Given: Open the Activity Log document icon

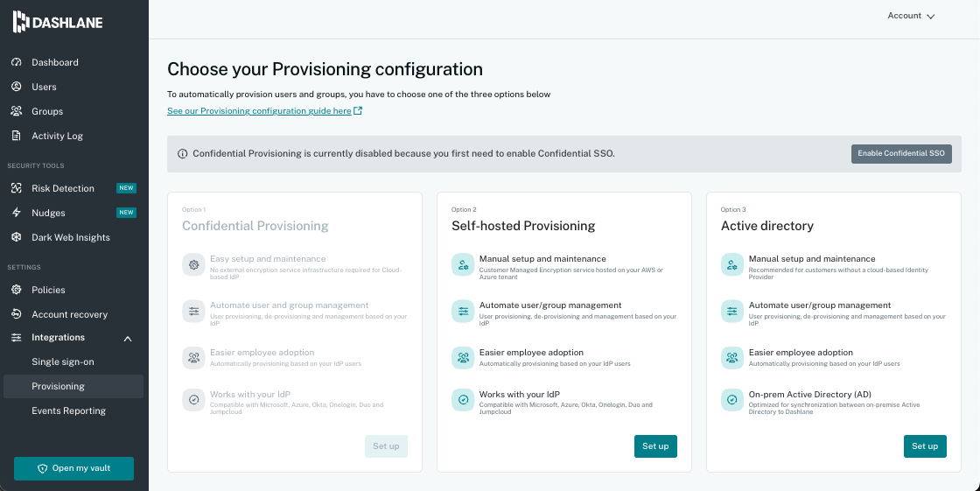Looking at the screenshot, I should click(16, 136).
